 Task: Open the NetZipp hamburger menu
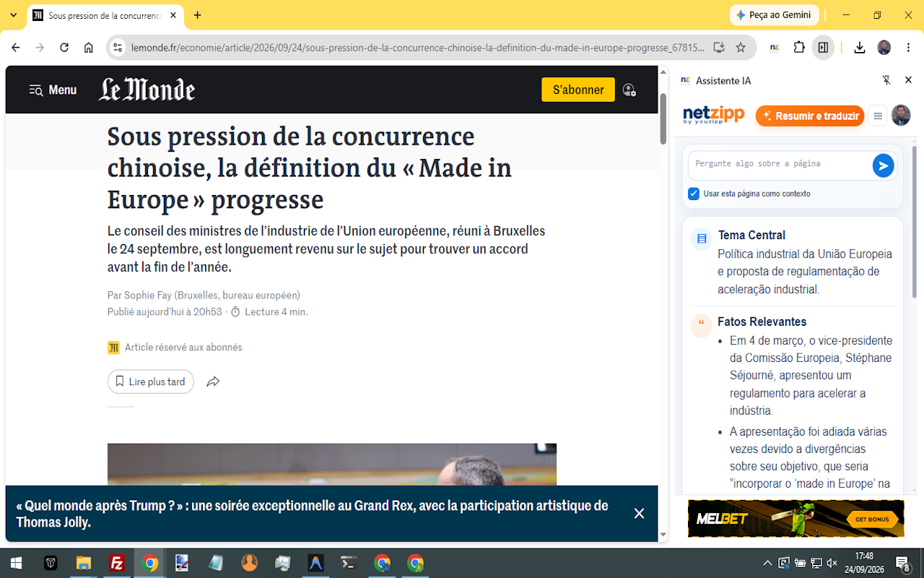tap(877, 116)
